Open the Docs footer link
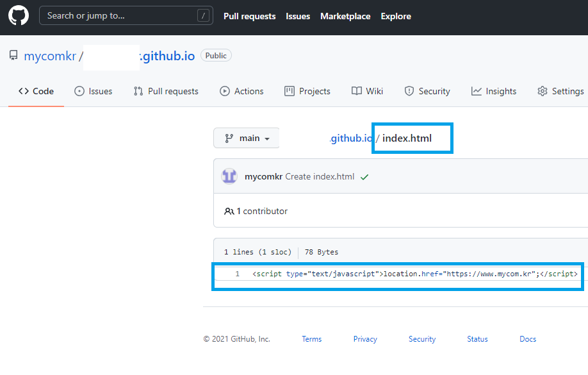The width and height of the screenshot is (588, 375). (x=528, y=339)
